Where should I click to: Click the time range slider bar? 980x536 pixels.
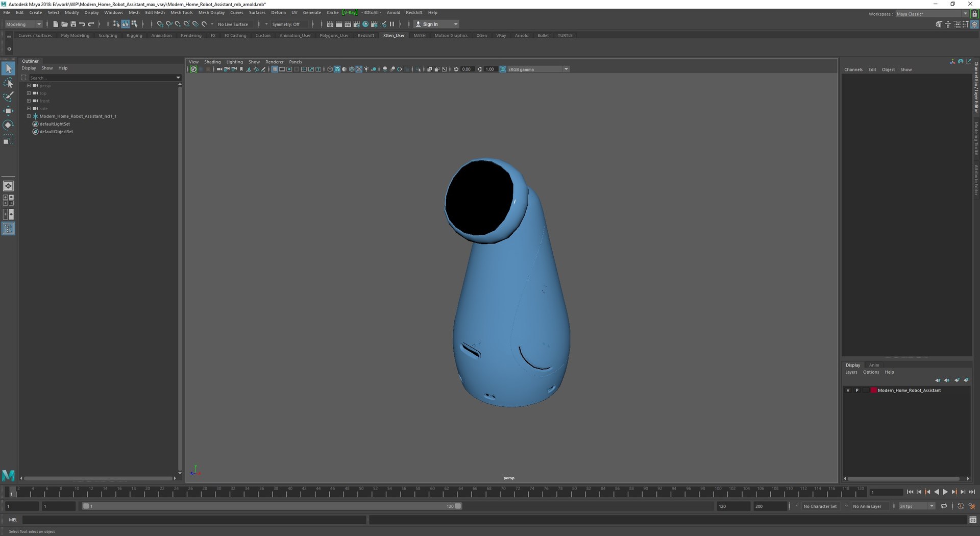272,506
